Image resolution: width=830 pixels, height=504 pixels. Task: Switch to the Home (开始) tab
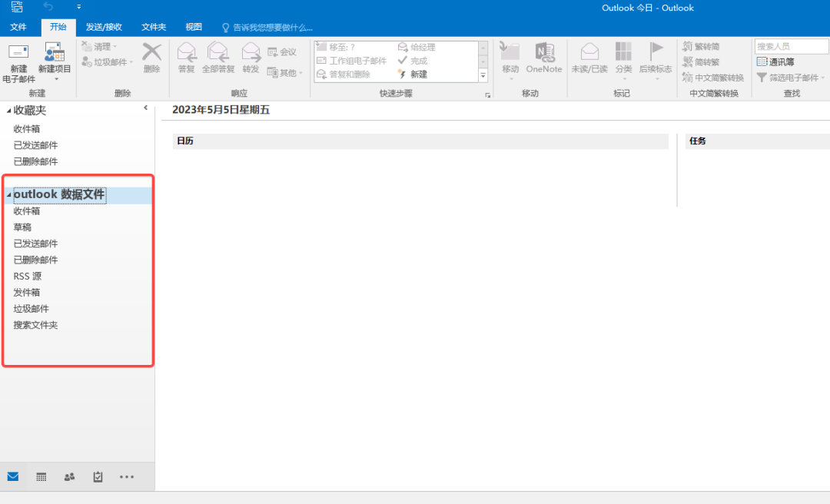tap(58, 27)
